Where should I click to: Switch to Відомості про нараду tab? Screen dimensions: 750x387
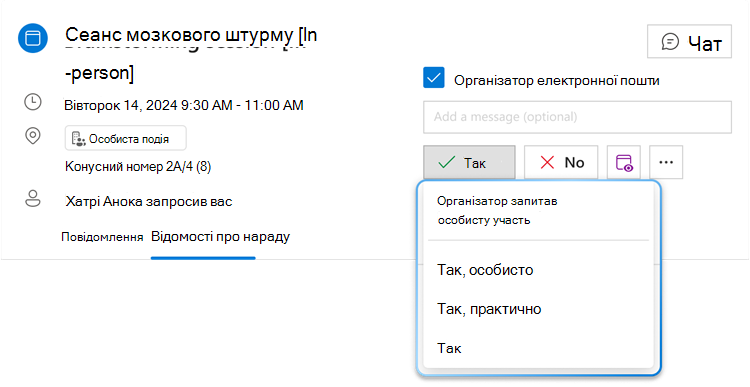[221, 236]
